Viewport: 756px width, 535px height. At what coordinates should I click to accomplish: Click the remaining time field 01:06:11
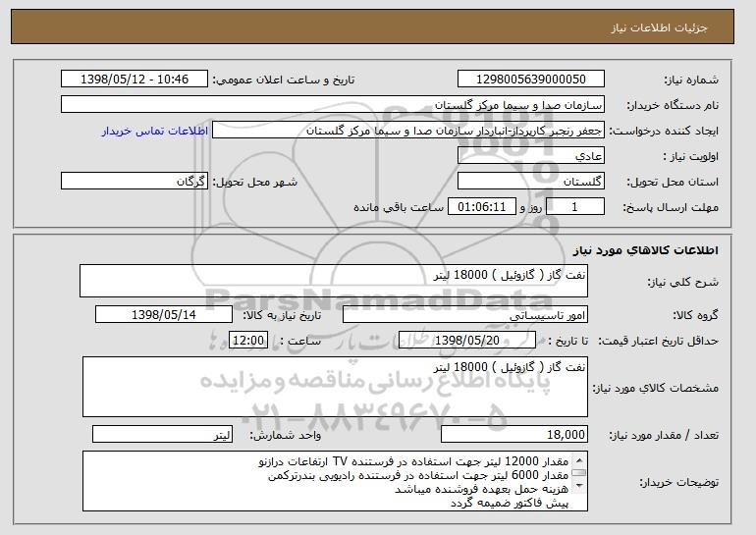pyautogui.click(x=482, y=207)
